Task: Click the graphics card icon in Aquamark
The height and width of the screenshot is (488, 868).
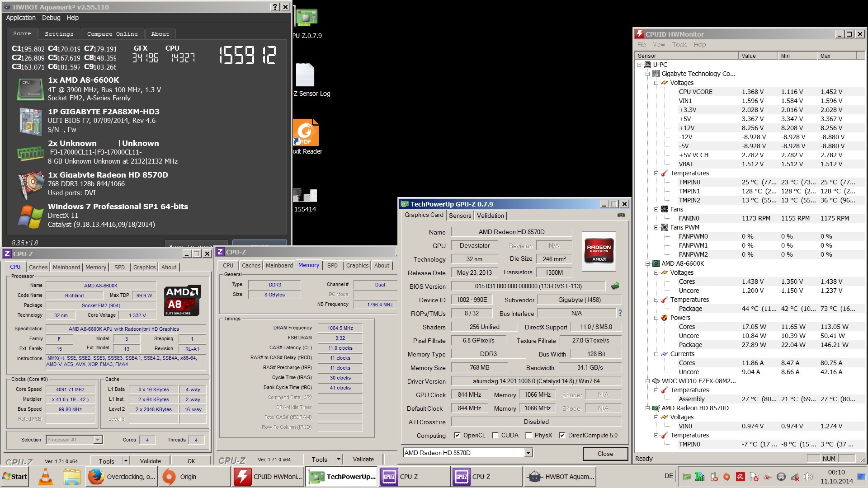Action: tap(30, 186)
